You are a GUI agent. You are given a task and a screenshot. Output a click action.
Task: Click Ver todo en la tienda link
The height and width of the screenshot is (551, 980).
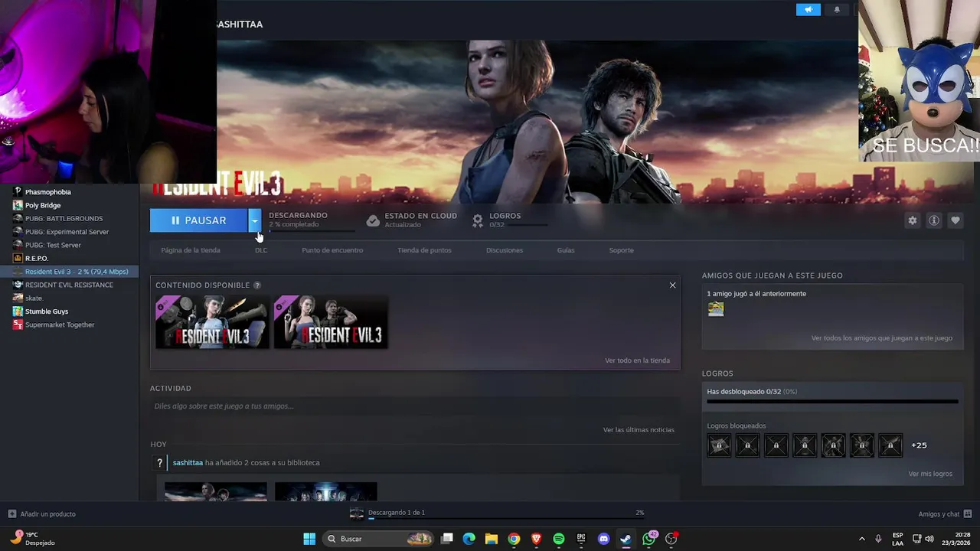637,360
